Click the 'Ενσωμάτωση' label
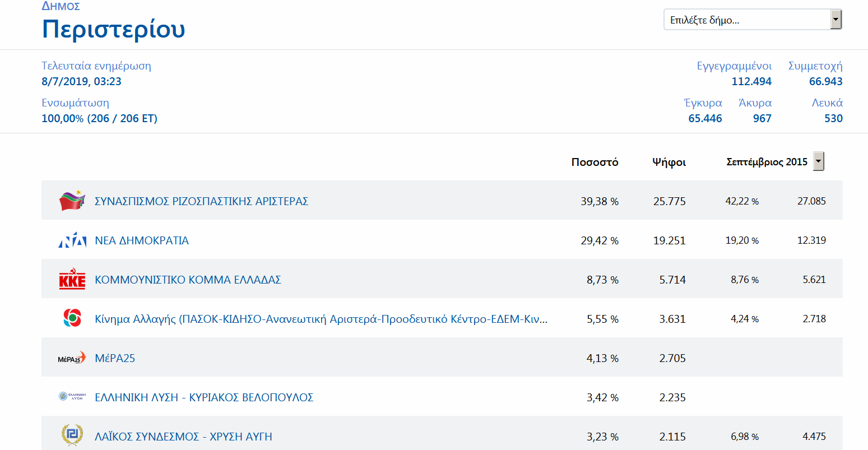Screen dimensions: 868x450 point(76,103)
